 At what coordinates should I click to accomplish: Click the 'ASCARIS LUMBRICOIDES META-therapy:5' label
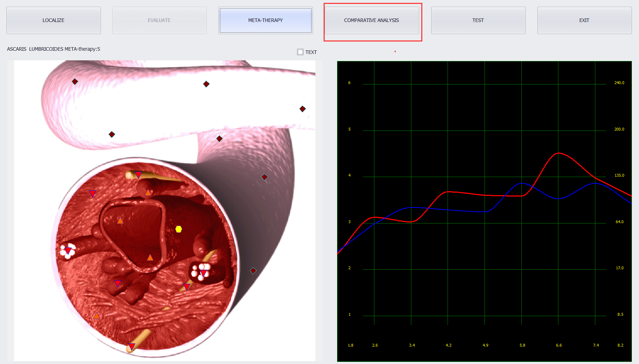54,49
